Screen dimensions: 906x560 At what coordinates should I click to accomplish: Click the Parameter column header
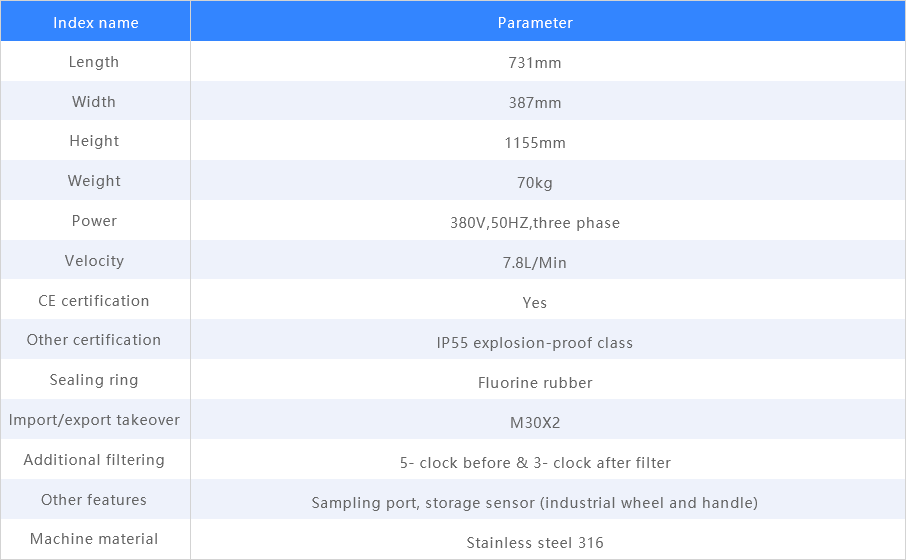point(535,22)
